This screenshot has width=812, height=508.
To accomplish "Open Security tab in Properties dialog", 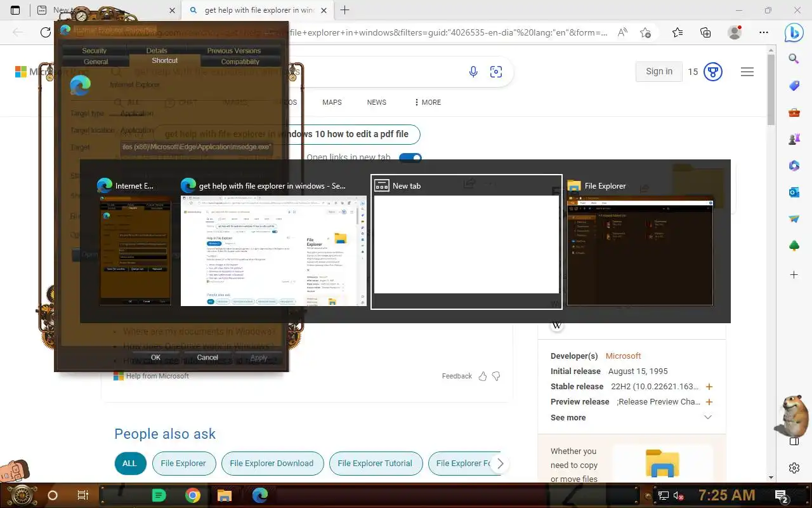I will (x=94, y=51).
